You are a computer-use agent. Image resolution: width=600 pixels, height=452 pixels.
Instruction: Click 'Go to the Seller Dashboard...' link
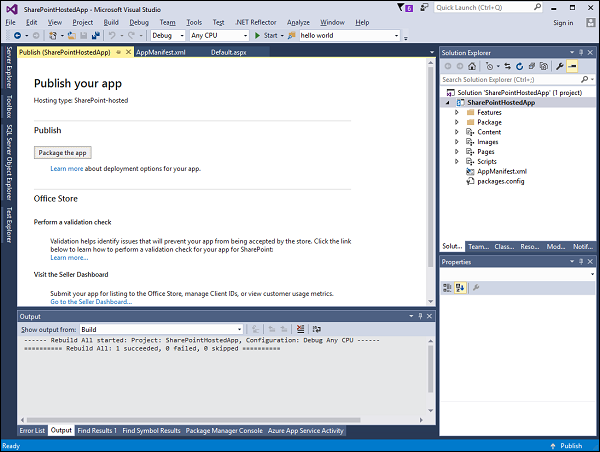91,301
